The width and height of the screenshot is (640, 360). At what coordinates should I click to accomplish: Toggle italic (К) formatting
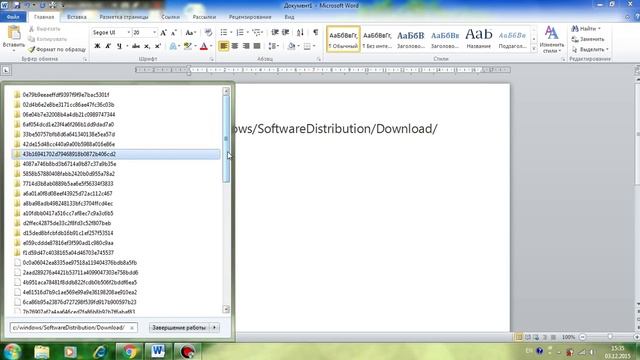coord(108,46)
